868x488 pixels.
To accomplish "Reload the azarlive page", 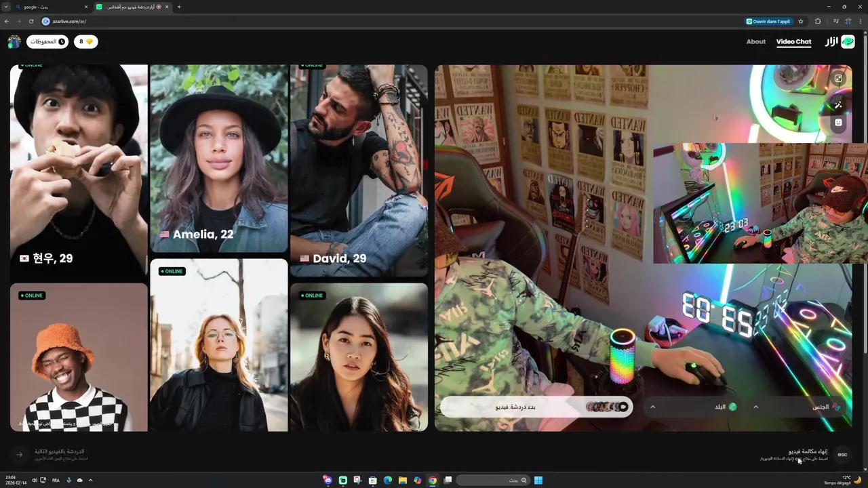I will tap(31, 21).
